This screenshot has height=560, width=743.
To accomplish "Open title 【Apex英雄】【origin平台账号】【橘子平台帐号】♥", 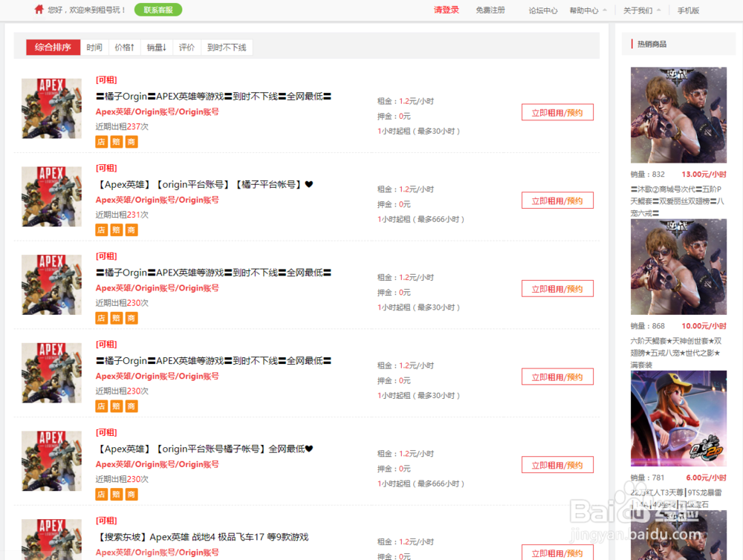I will (205, 184).
